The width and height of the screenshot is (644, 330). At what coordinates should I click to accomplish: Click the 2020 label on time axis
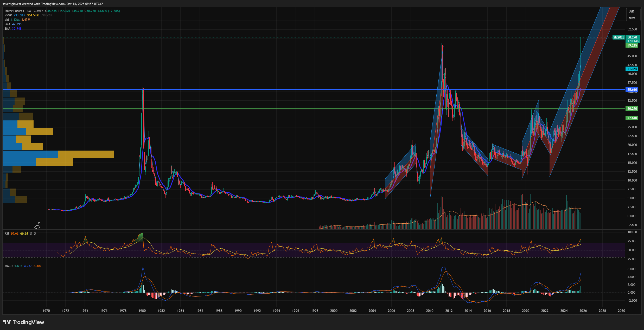[525, 311]
